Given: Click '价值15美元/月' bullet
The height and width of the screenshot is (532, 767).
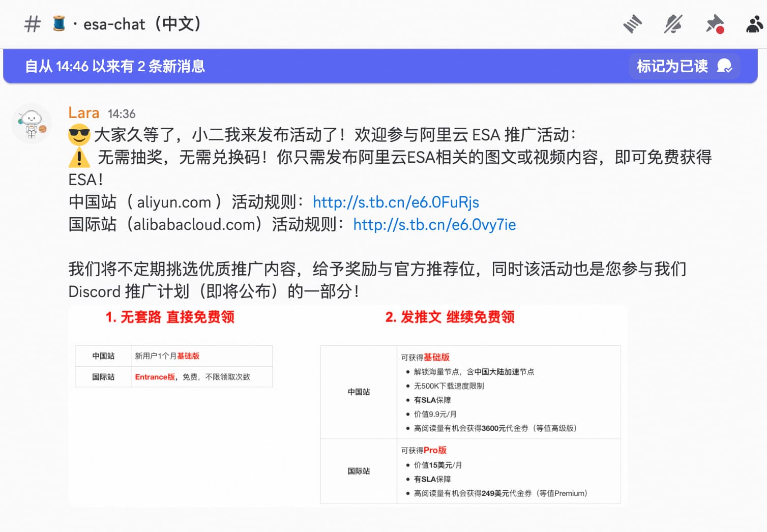Looking at the screenshot, I should [x=437, y=465].
